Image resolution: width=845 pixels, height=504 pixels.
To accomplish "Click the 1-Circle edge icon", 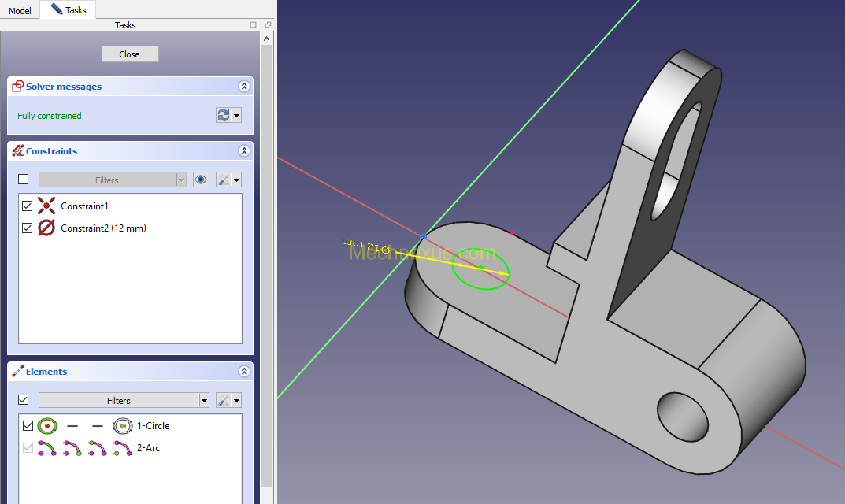I will tap(46, 426).
